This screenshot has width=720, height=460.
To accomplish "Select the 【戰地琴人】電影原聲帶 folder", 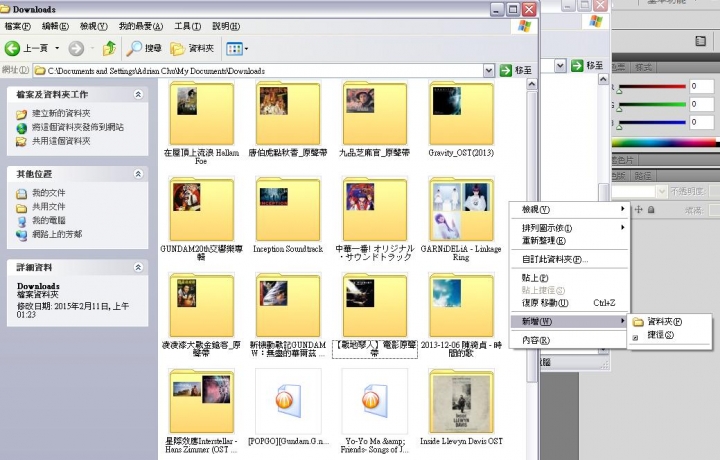I will coord(374,306).
